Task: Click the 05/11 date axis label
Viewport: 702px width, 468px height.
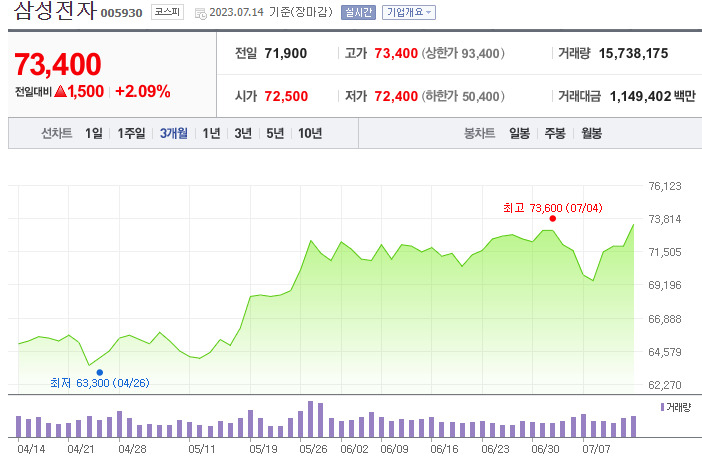Action: 202,449
